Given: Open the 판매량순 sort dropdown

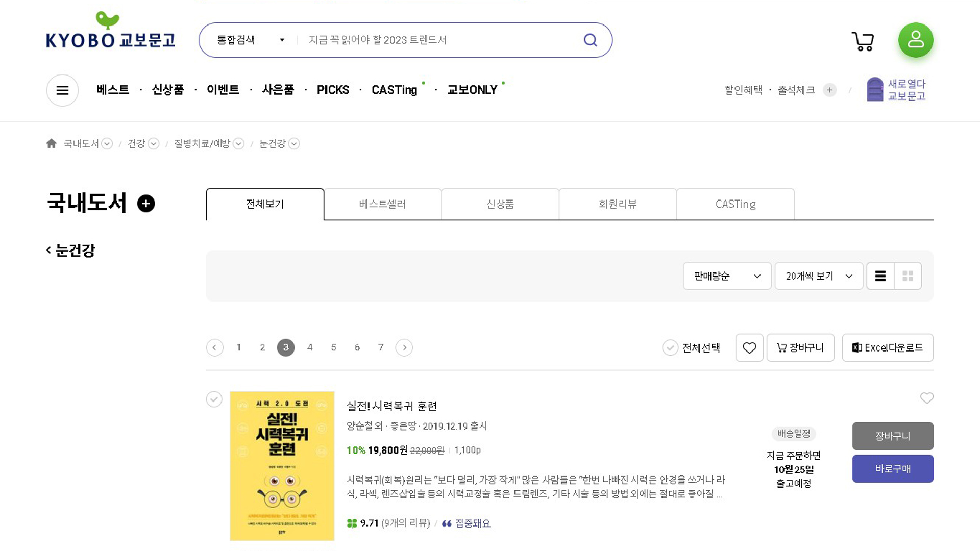Looking at the screenshot, I should [727, 276].
